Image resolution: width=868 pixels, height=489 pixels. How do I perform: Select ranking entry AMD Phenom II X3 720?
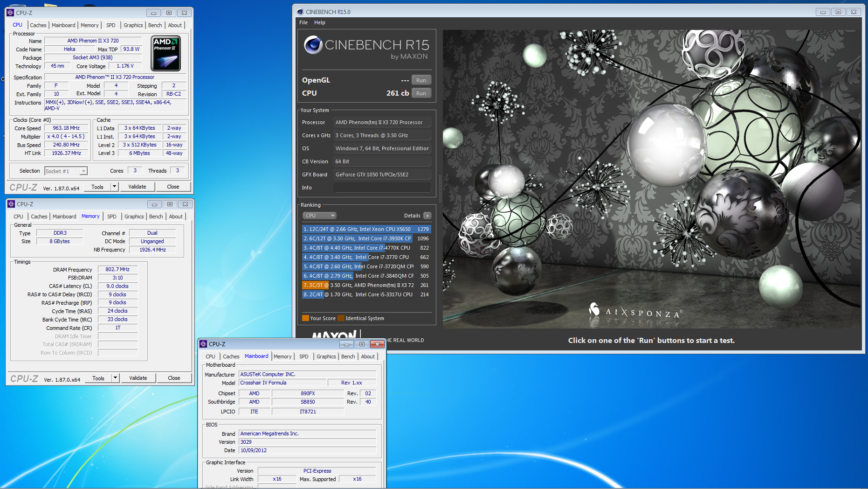366,285
